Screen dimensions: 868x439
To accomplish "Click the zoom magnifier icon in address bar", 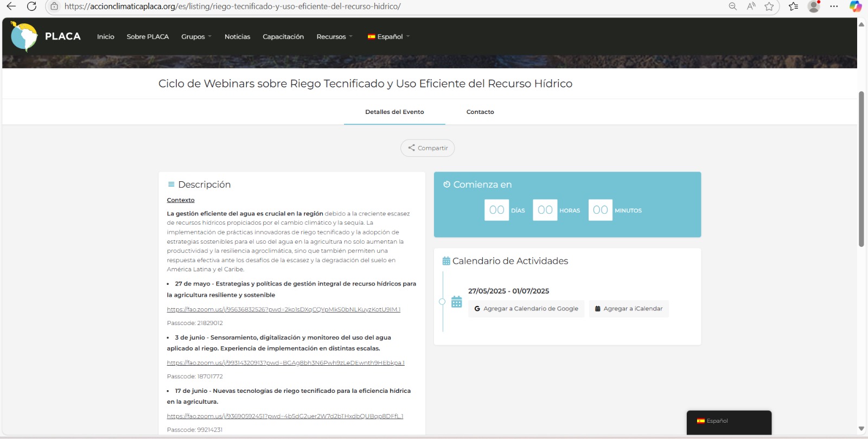I will [732, 7].
